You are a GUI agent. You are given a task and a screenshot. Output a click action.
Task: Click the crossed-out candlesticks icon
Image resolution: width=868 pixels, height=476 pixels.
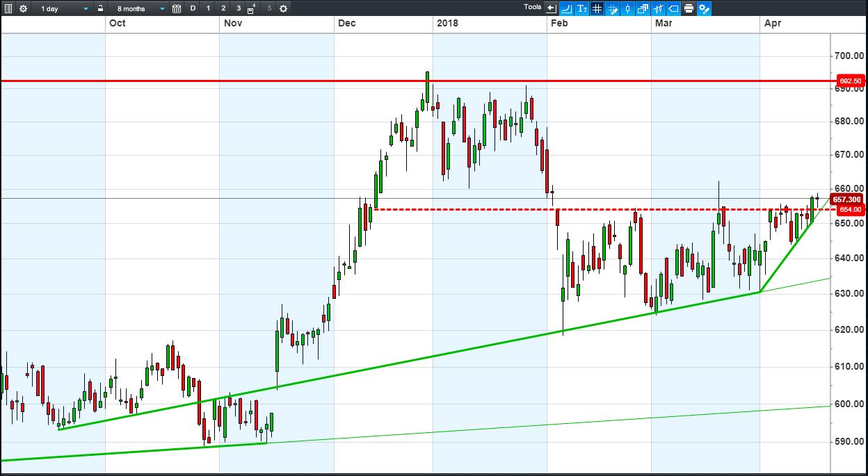(659, 8)
